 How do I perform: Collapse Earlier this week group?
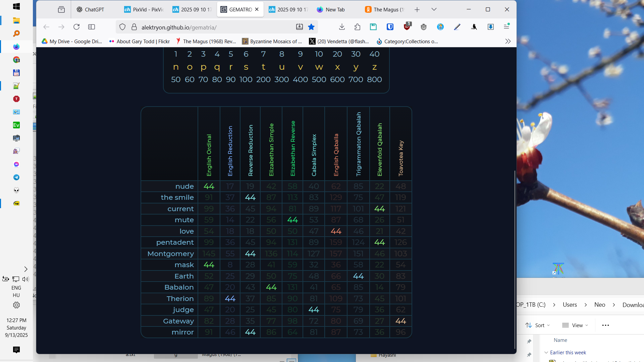(546, 352)
